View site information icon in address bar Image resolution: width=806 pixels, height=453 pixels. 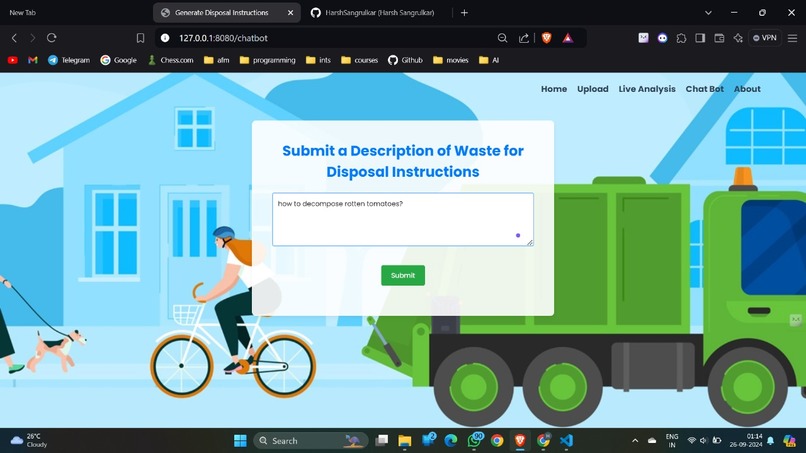165,38
